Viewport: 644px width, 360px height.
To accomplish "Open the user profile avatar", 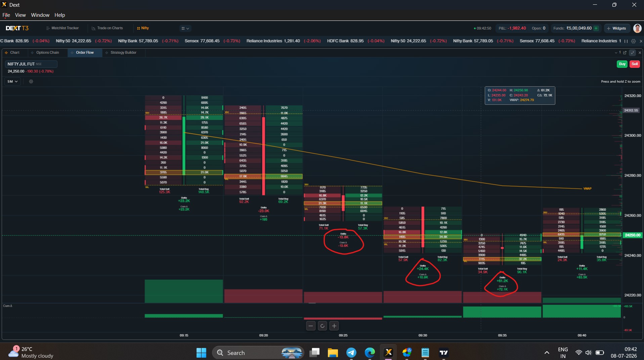I will click(x=637, y=28).
